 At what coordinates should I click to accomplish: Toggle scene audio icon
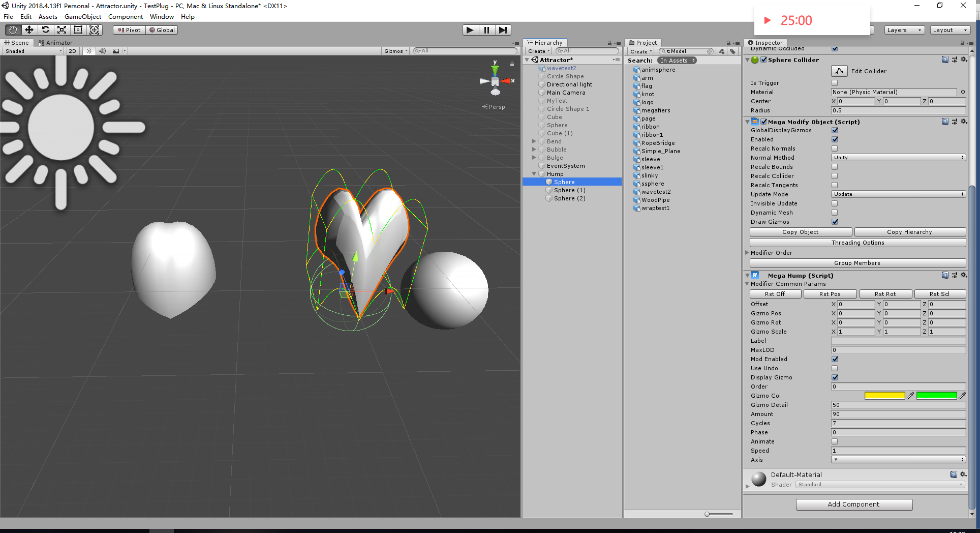pyautogui.click(x=102, y=51)
